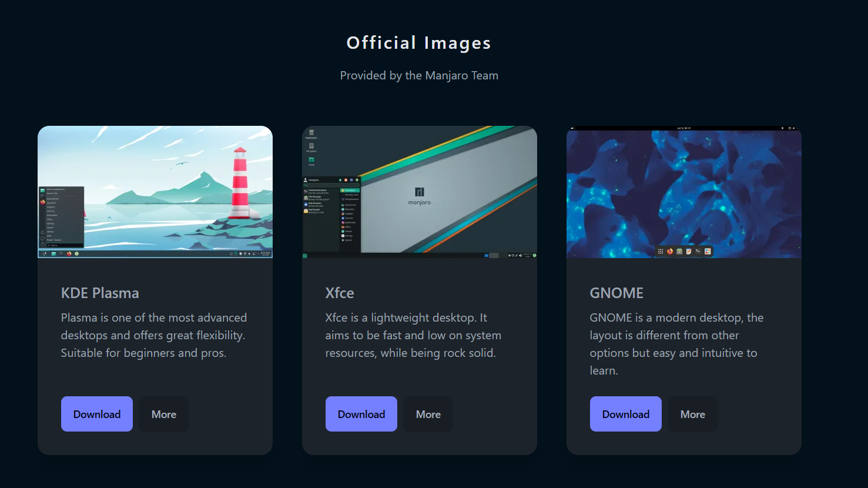This screenshot has height=488, width=868.
Task: Select the "GNOME" card title
Action: tap(616, 293)
